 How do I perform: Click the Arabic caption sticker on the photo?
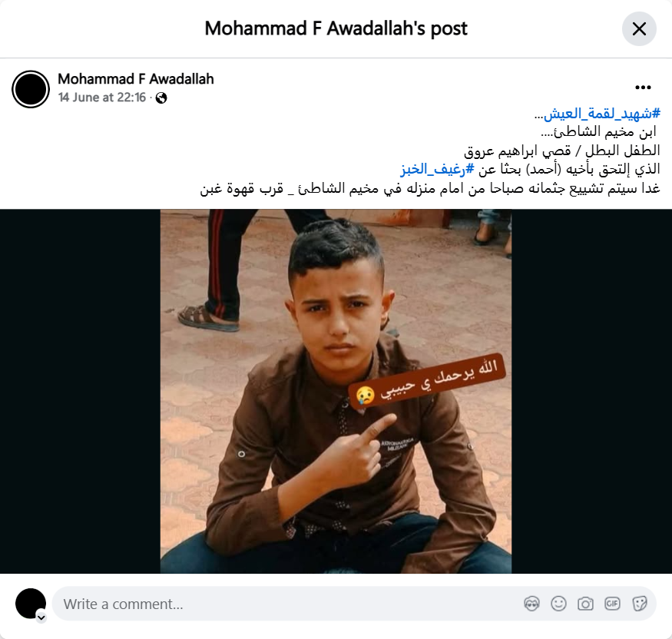coord(427,379)
